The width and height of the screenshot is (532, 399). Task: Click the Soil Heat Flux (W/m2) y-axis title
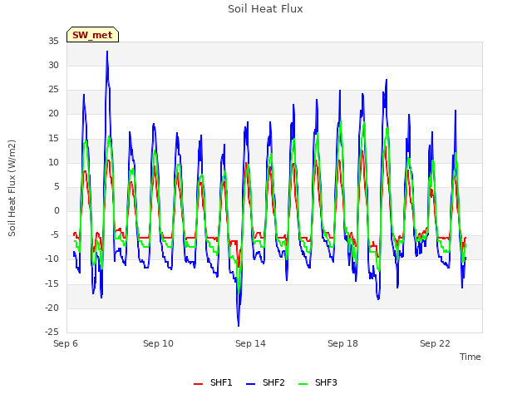point(12,188)
